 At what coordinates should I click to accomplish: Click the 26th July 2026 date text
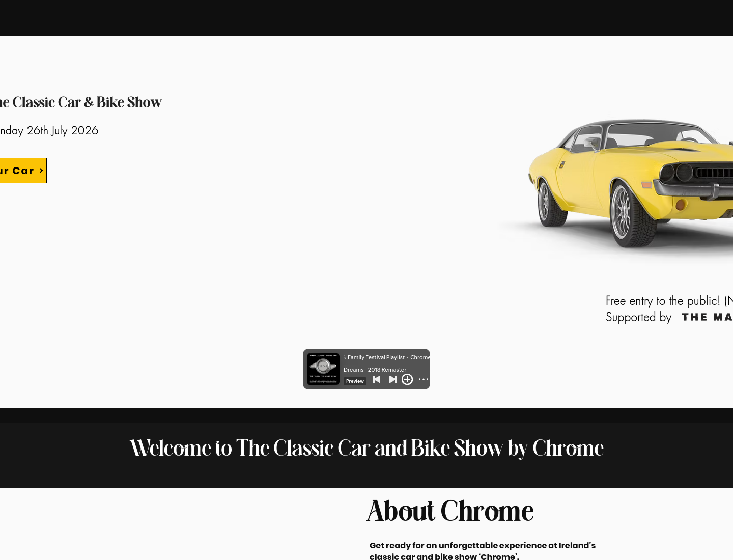[62, 130]
